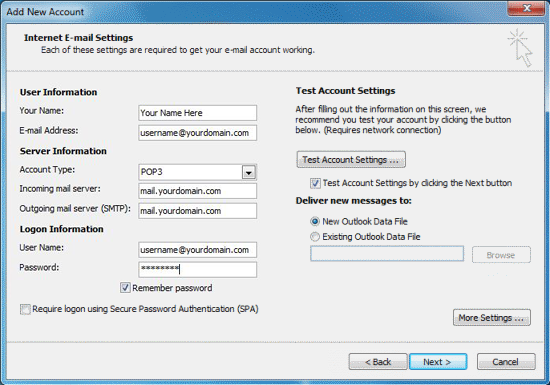Click the existing data file path field
Viewport: 550px width, 385px height.
point(387,254)
